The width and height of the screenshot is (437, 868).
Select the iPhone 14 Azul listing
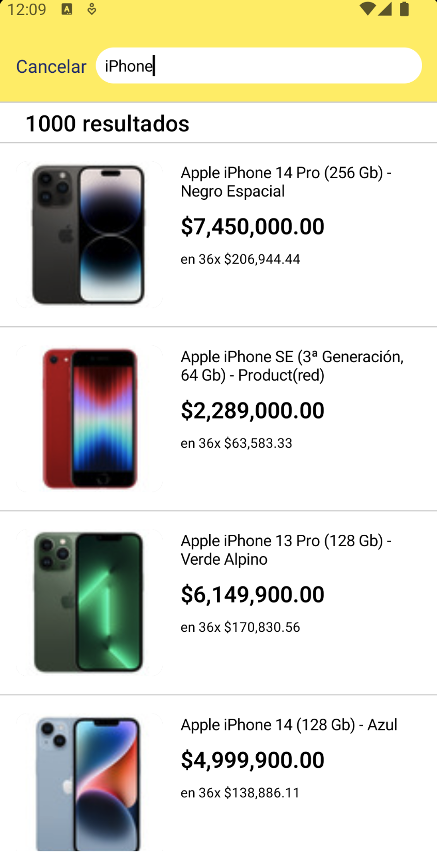(288, 725)
